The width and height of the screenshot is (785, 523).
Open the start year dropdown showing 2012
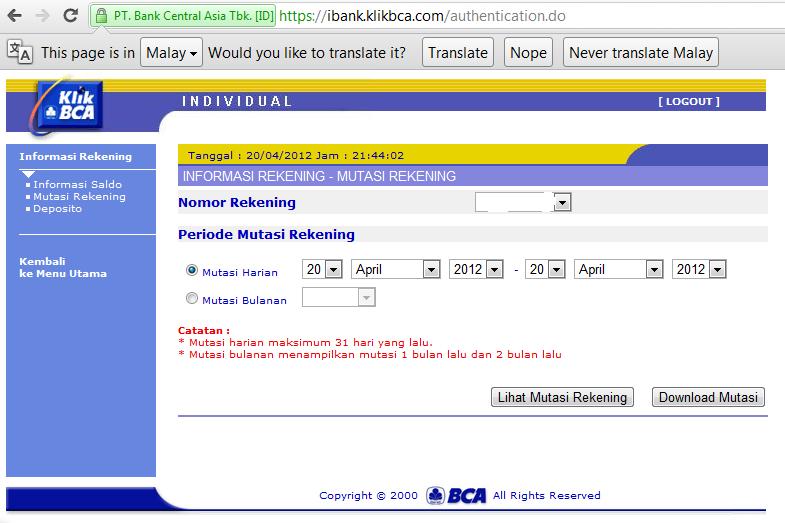(x=476, y=269)
